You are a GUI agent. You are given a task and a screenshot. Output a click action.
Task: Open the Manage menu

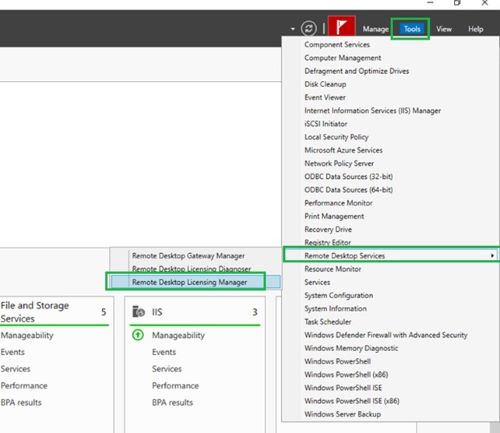point(376,29)
